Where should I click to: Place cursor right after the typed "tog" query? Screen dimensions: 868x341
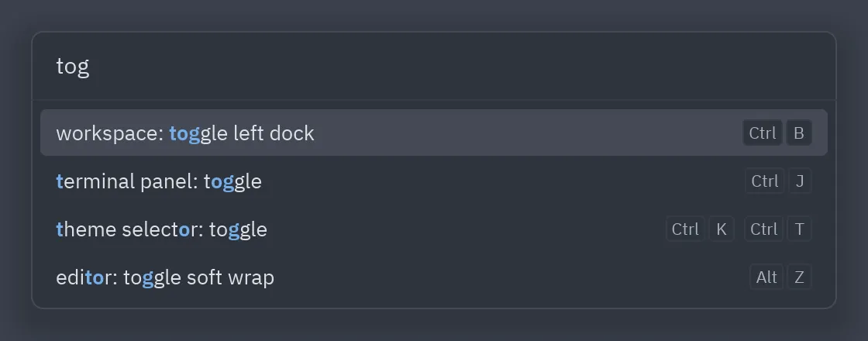pyautogui.click(x=90, y=67)
